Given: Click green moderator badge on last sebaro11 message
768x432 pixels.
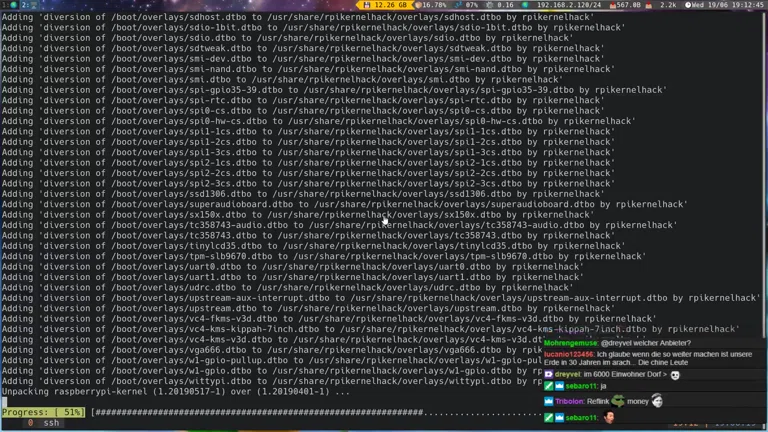Looking at the screenshot, I should pos(549,418).
